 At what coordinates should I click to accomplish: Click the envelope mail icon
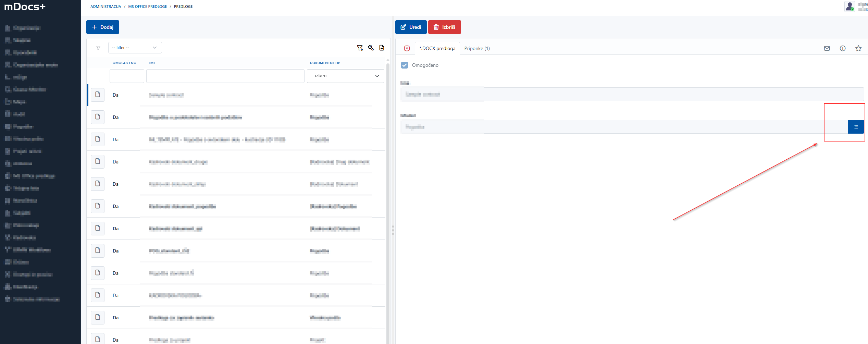827,48
